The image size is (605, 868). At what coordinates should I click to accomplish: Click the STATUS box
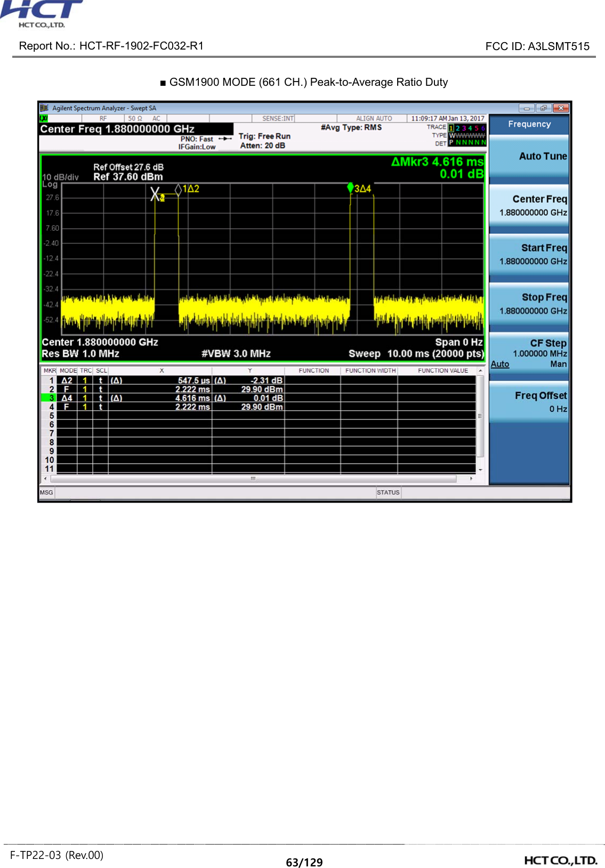(388, 492)
